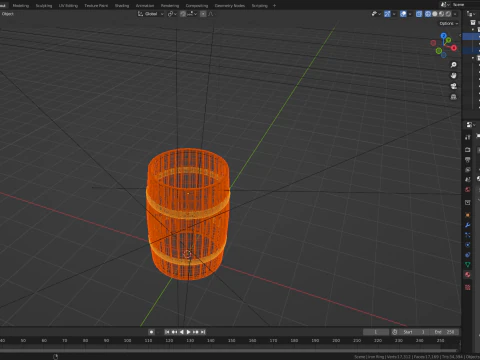Jump to the timeline start frame button
Screen dimensions: 480x360
(167, 332)
